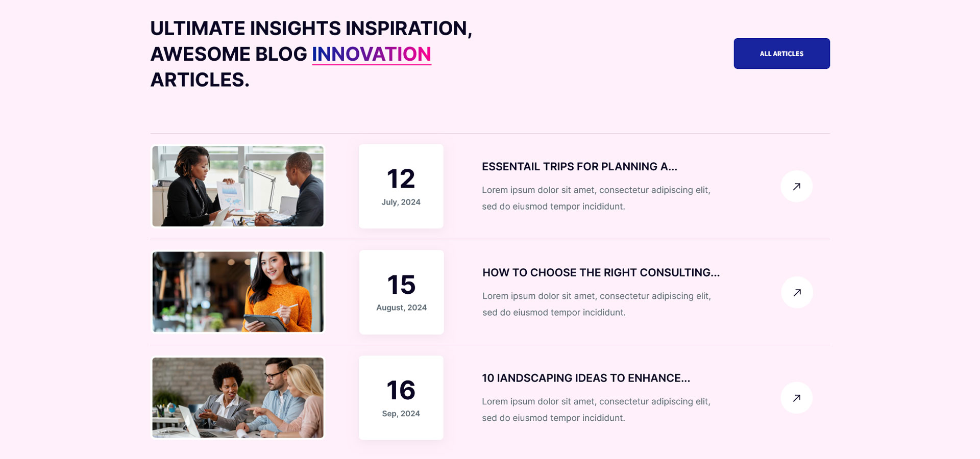Click the All Articles button
Viewport: 980px width, 459px height.
tap(781, 54)
